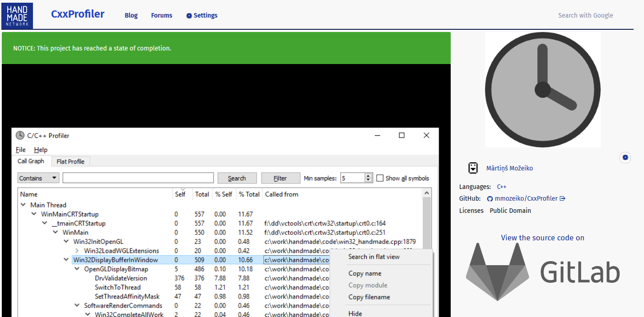Sort by the Called from column header
Screen dimensions: 644x317
tap(342, 194)
